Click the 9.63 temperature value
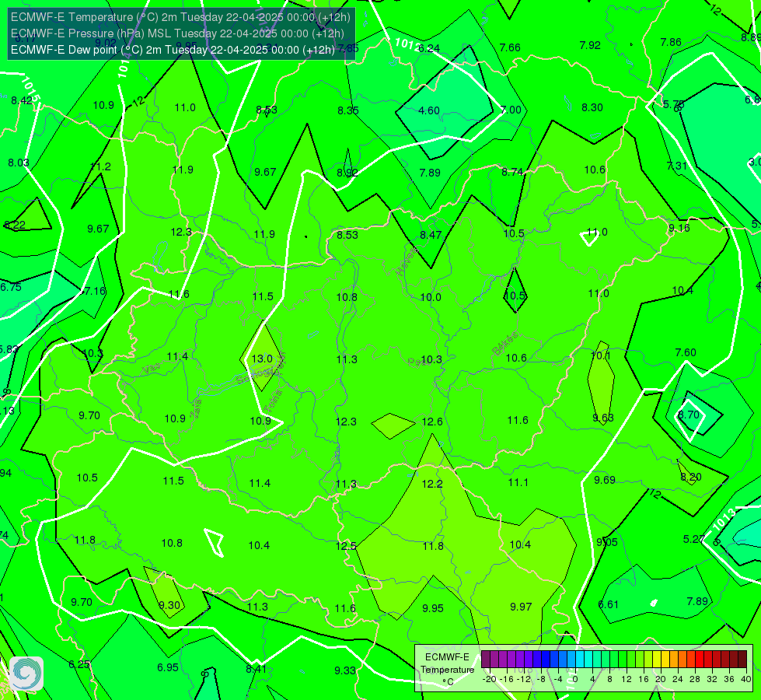 tap(603, 418)
